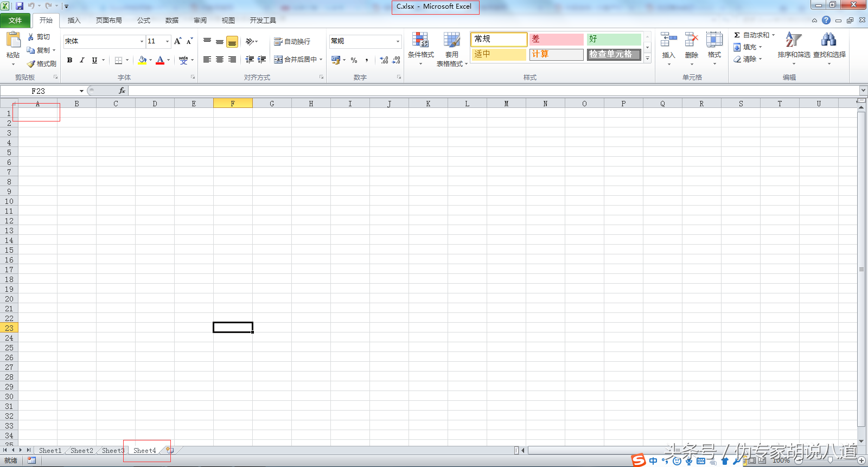Decrease indent icon
Viewport: 868px width, 467px height.
coord(250,60)
